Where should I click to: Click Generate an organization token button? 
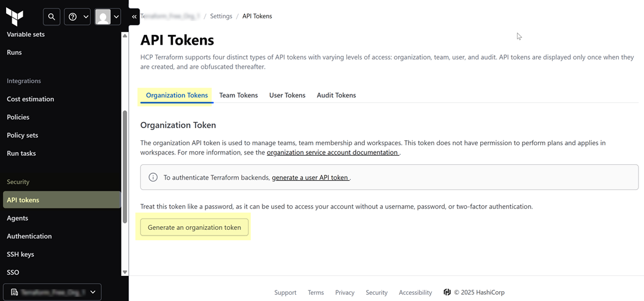194,227
